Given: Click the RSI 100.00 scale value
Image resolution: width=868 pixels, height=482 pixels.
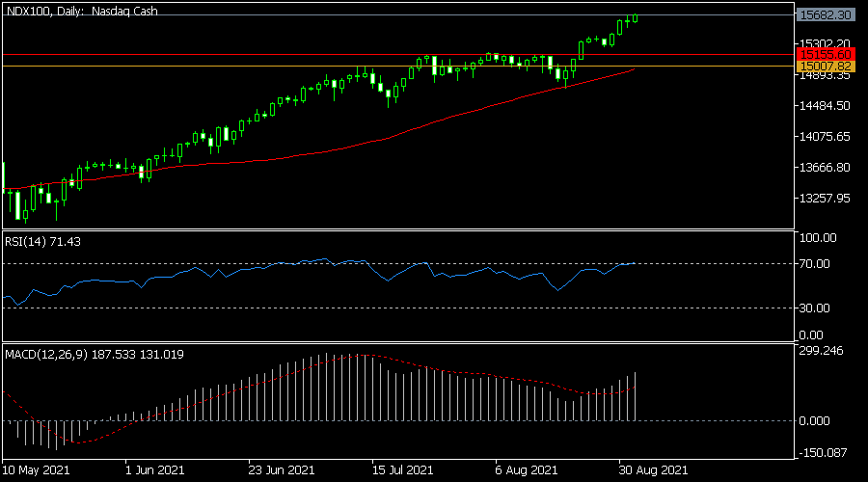Looking at the screenshot, I should (818, 238).
